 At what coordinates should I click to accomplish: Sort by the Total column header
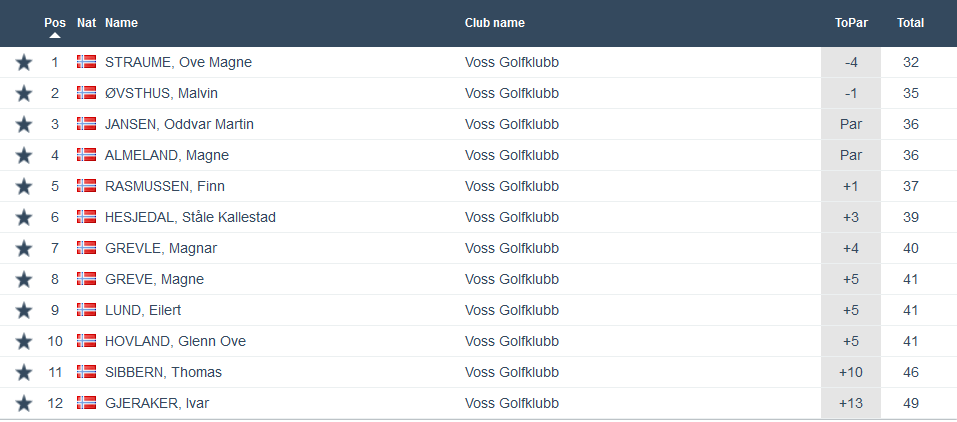(910, 23)
